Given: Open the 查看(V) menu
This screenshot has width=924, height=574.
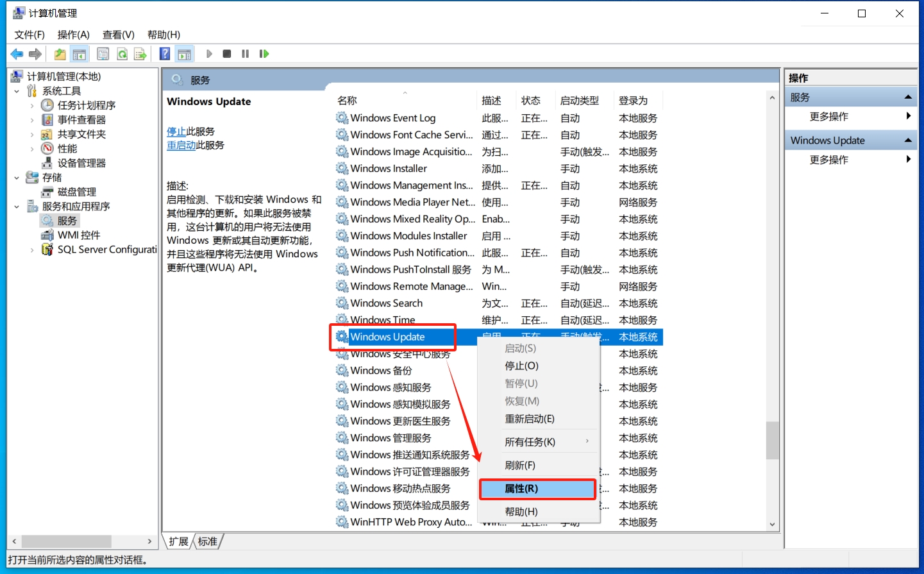Looking at the screenshot, I should point(119,35).
